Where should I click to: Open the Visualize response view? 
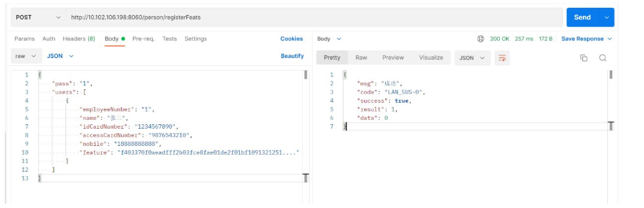click(431, 58)
